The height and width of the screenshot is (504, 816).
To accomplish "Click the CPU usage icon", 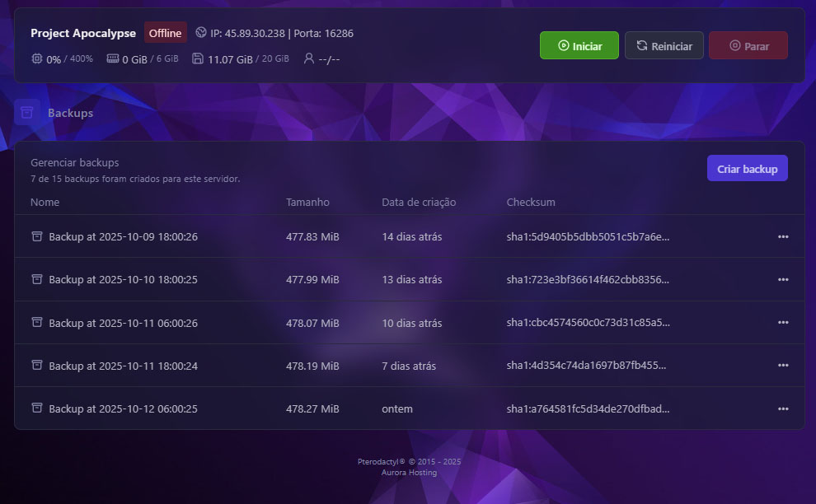I will pos(36,59).
